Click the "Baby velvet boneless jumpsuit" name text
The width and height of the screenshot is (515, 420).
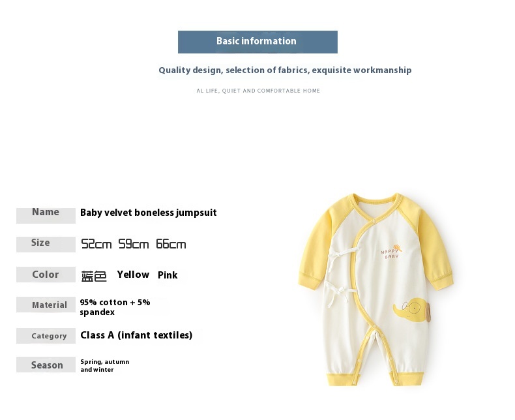click(x=149, y=213)
